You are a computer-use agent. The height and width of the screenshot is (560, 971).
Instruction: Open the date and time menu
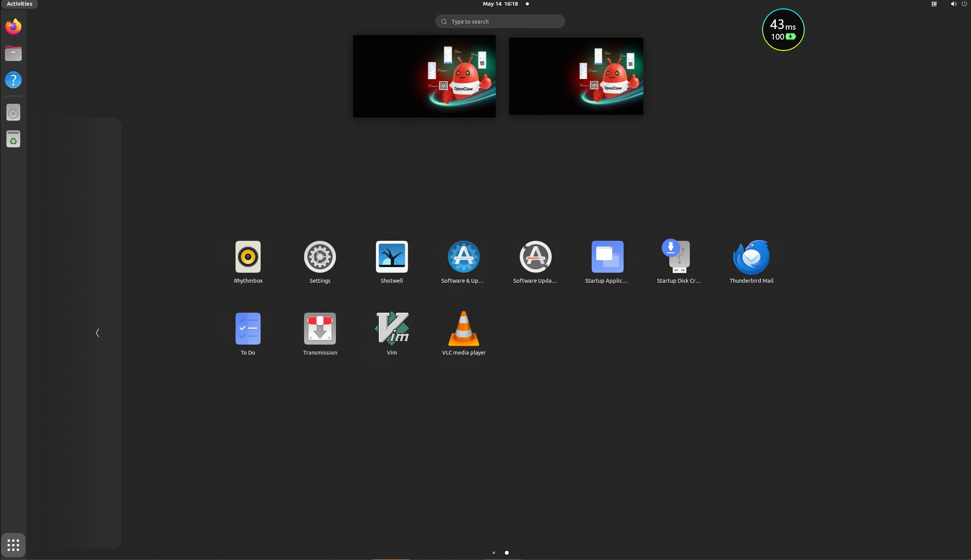pyautogui.click(x=500, y=4)
